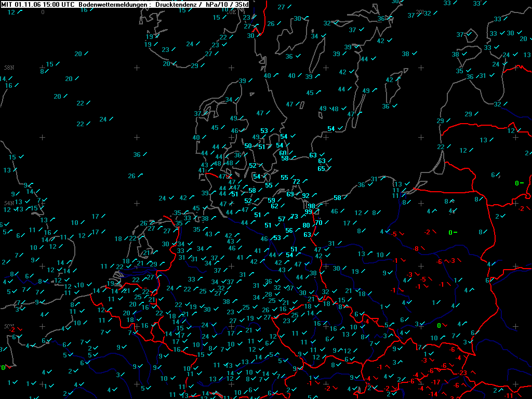Click the pressure tendency value 92
This screenshot has height=399, width=532.
(x=305, y=196)
